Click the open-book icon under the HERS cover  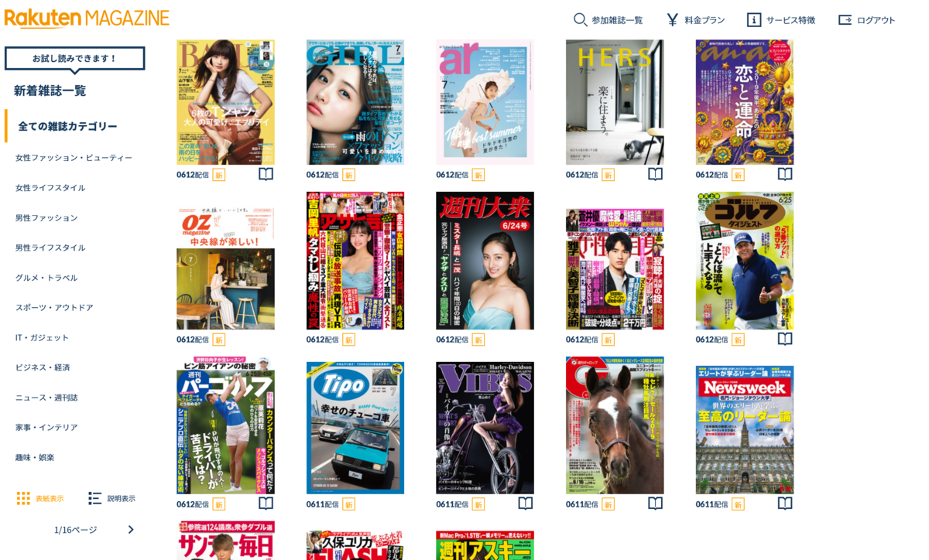pyautogui.click(x=655, y=174)
